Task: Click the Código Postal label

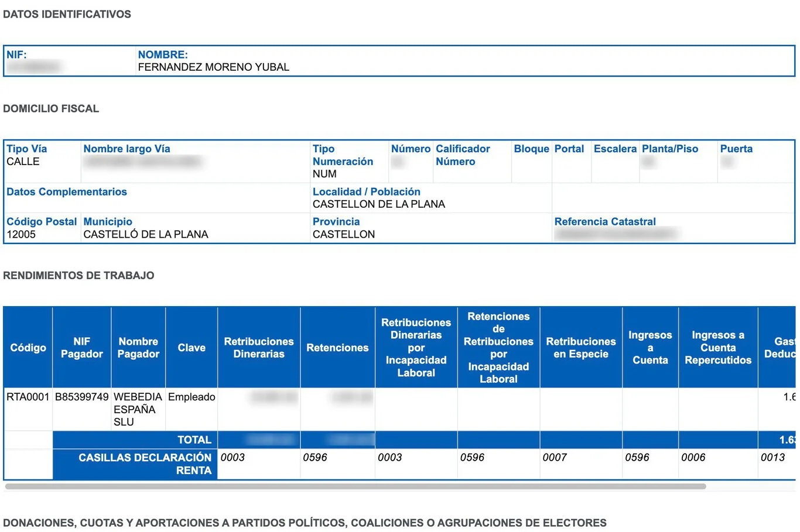Action: tap(42, 221)
